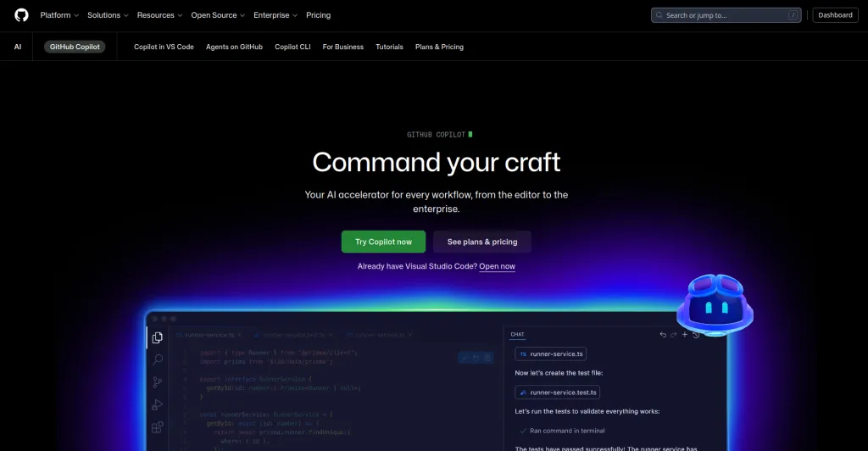Viewport: 868px width, 451px height.
Task: Open the Source Control icon in editor sidebar
Action: click(x=157, y=382)
